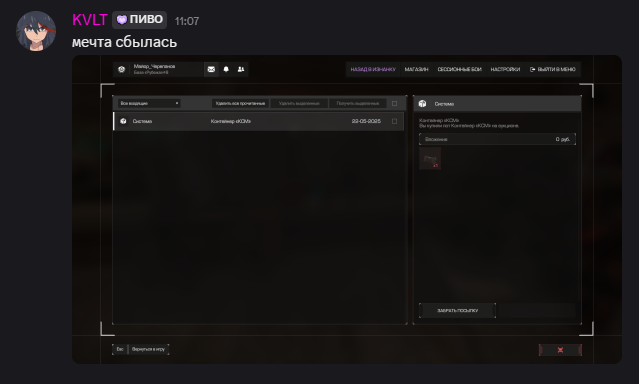
Task: Open the mail envelope icon in game header
Action: (211, 69)
